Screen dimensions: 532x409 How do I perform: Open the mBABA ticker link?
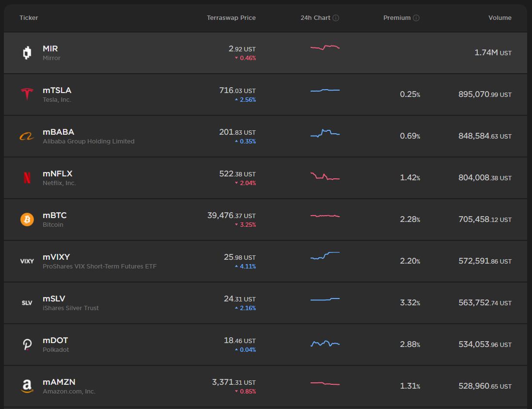58,132
